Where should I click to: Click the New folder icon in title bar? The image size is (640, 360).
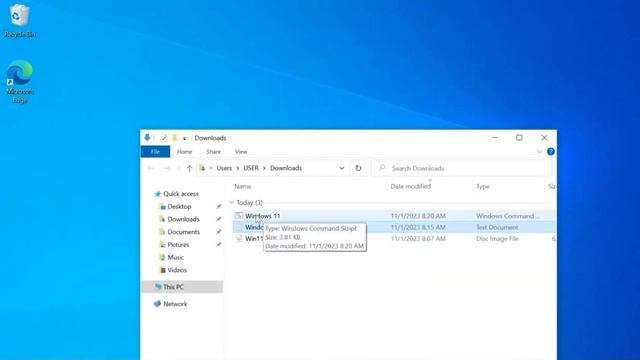click(x=174, y=138)
